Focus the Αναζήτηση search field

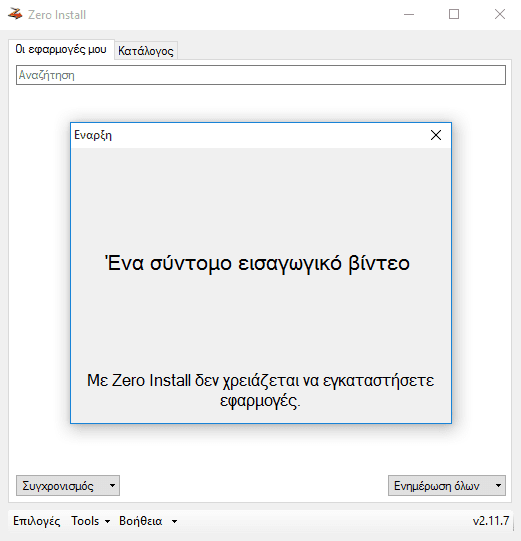click(x=261, y=75)
